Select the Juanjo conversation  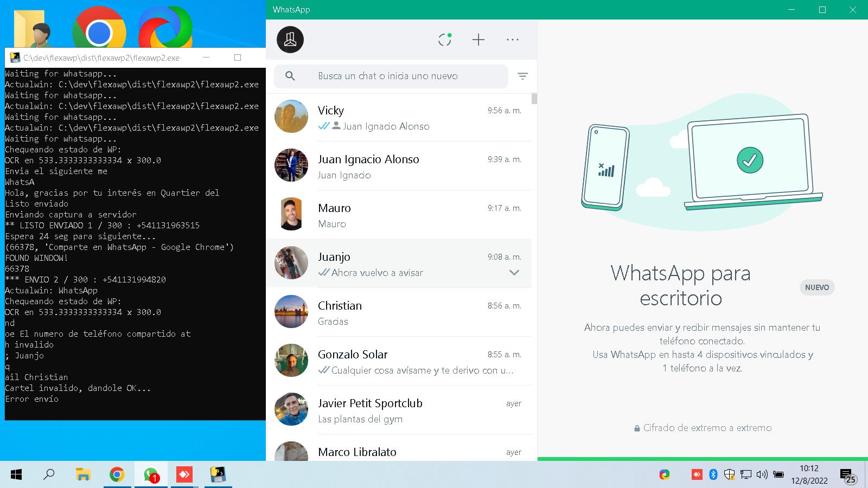pos(399,263)
